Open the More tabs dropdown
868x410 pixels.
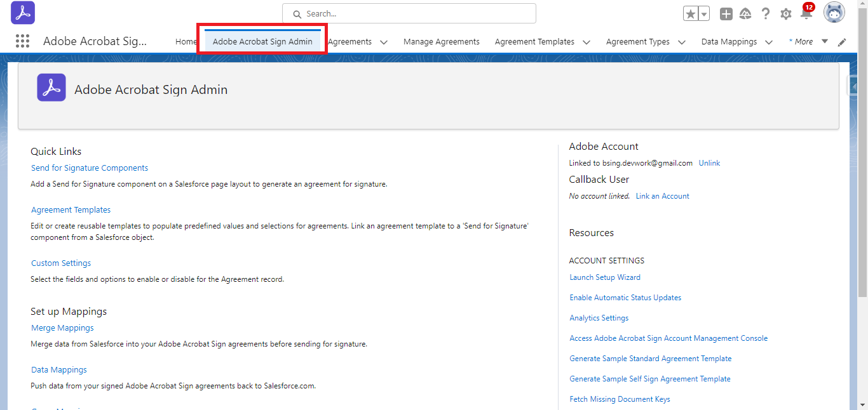(806, 41)
